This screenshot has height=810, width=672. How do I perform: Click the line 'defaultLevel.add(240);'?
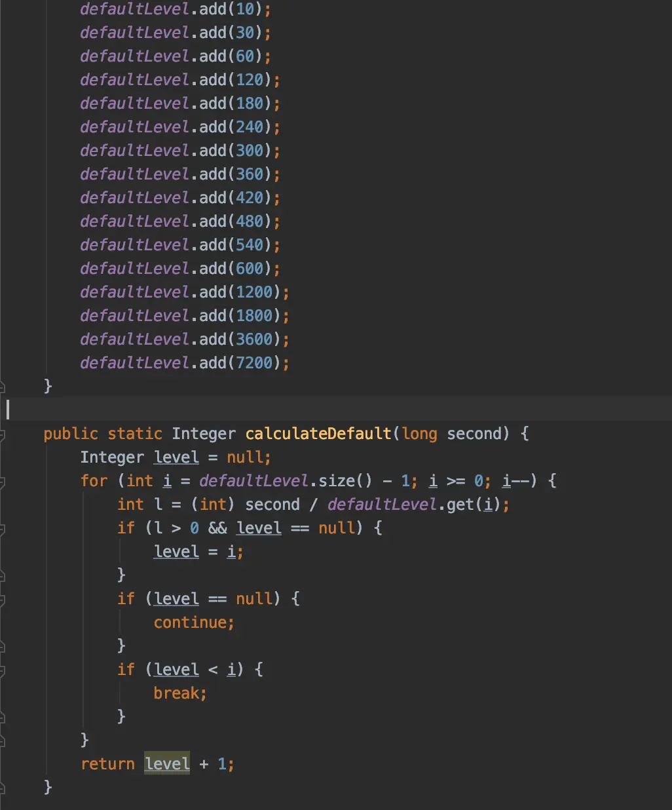(x=180, y=127)
